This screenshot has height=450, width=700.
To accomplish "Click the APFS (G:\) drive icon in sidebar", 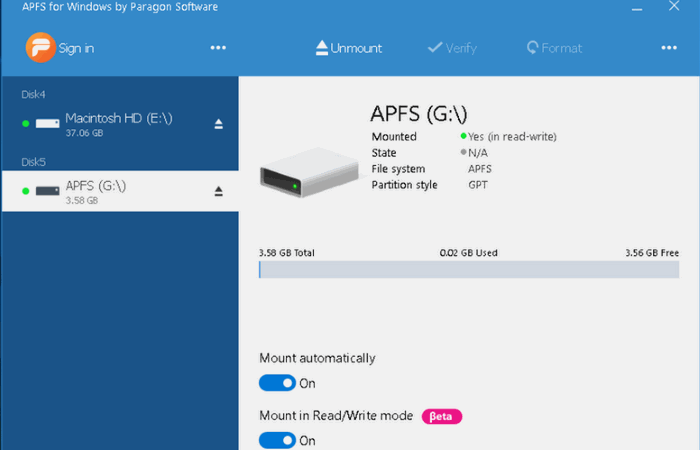I will 47,191.
